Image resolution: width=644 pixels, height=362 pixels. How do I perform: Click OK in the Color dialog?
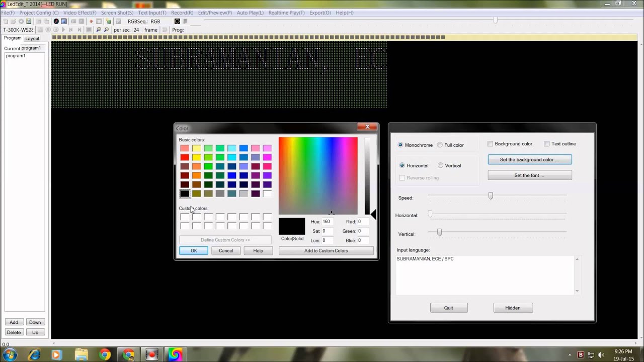click(194, 250)
